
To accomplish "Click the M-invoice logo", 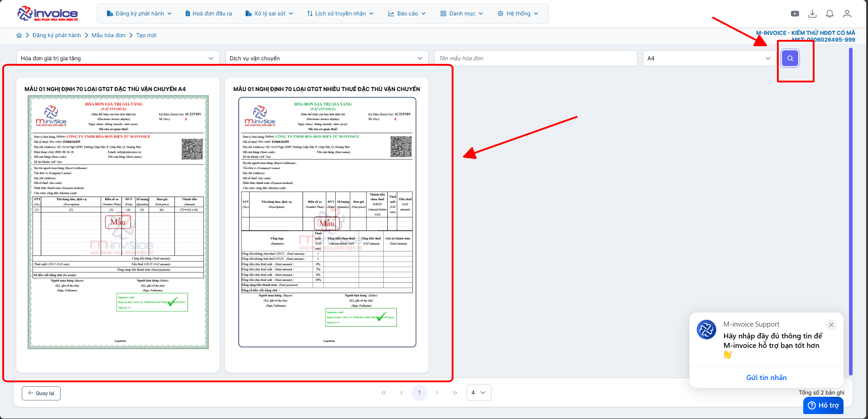I will [48, 14].
